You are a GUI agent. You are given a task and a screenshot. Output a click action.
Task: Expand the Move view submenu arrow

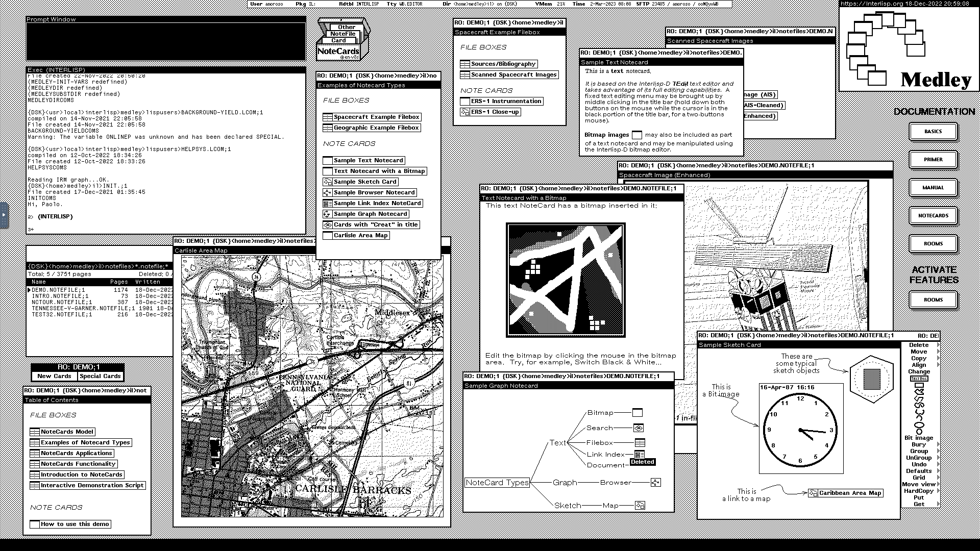(938, 484)
